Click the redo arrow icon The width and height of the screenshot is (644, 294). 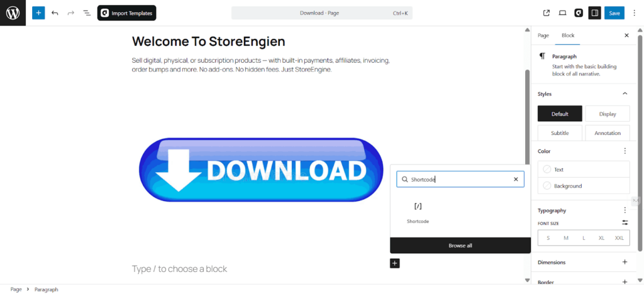click(x=70, y=13)
